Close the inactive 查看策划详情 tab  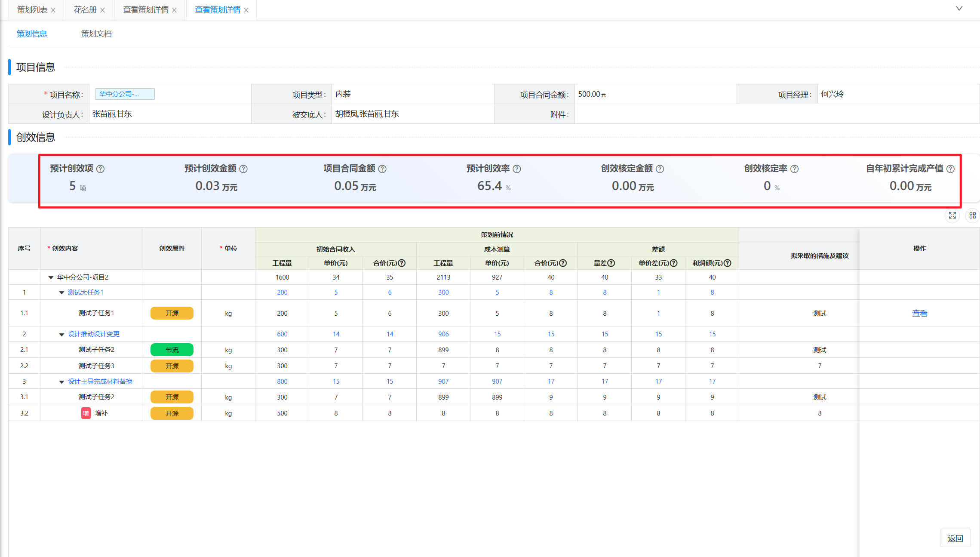point(175,10)
